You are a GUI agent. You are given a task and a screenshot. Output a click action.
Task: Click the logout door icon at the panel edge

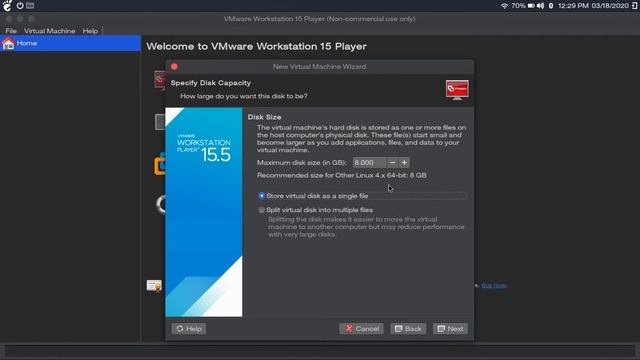(635, 6)
